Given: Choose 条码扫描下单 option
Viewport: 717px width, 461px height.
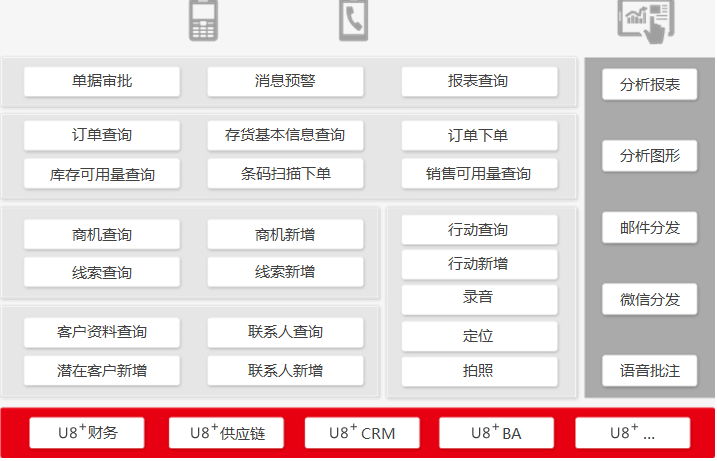Looking at the screenshot, I should point(285,174).
